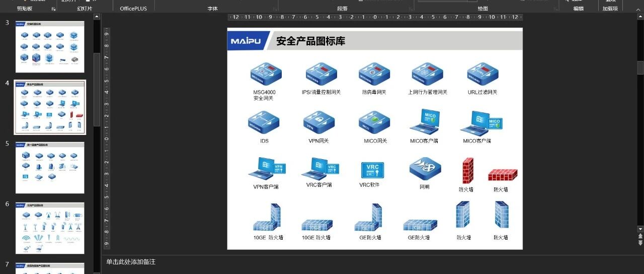Select the IPS/流量控制网关 device icon
644x274 pixels.
(321, 74)
